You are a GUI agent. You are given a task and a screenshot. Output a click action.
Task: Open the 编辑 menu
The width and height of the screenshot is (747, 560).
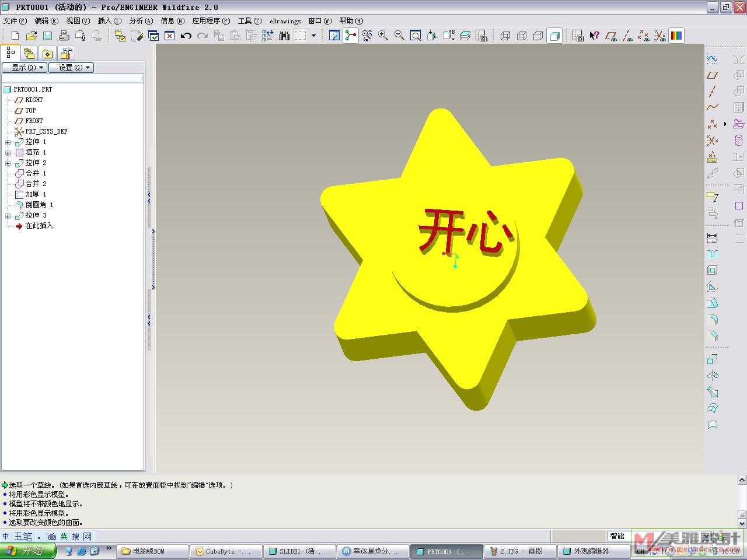(x=46, y=21)
